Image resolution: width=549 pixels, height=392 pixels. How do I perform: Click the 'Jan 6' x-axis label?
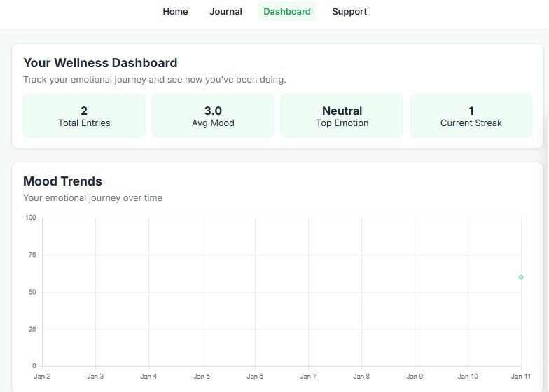click(255, 377)
